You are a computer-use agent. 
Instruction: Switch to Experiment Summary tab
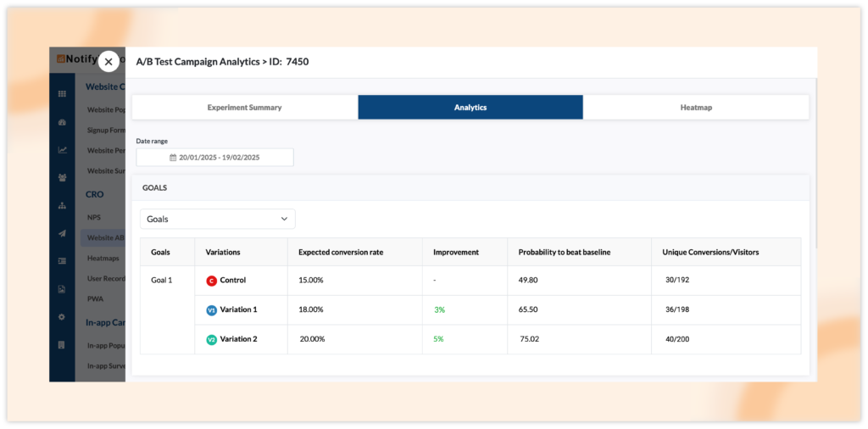click(x=245, y=108)
